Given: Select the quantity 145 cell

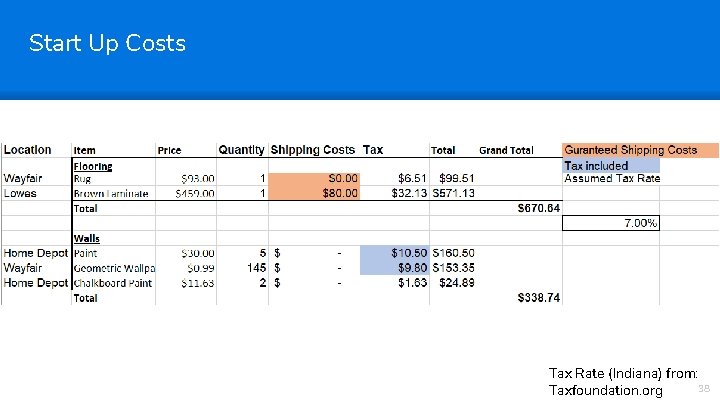Looking at the screenshot, I should coord(255,268).
